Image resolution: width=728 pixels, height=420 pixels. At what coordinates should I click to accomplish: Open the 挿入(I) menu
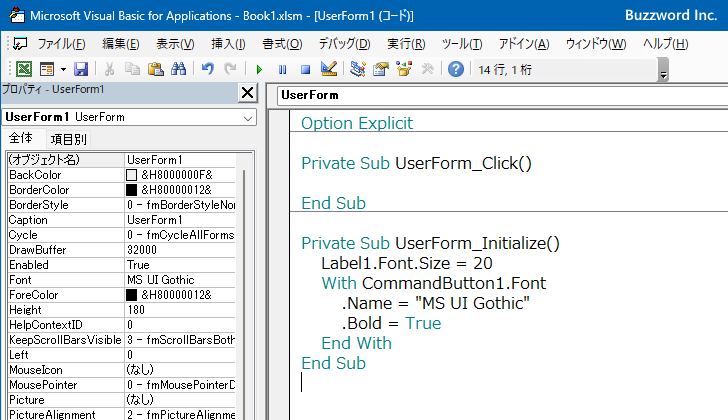[228, 44]
